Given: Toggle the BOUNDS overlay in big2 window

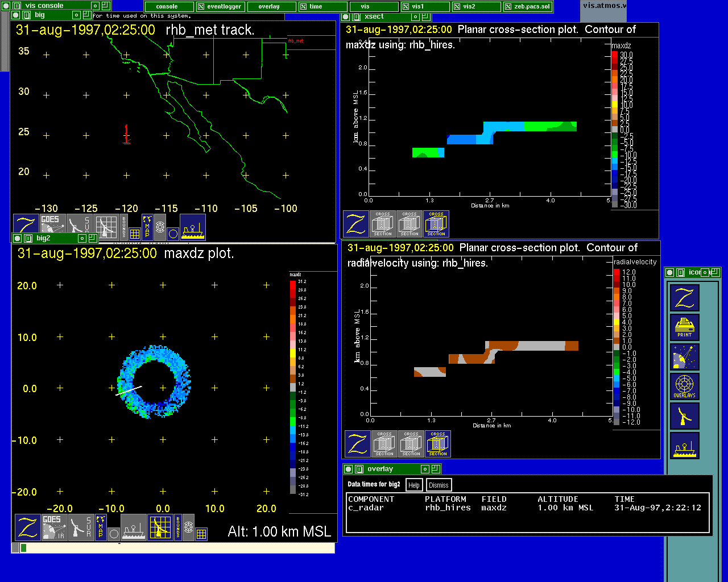Looking at the screenshot, I should [x=178, y=527].
